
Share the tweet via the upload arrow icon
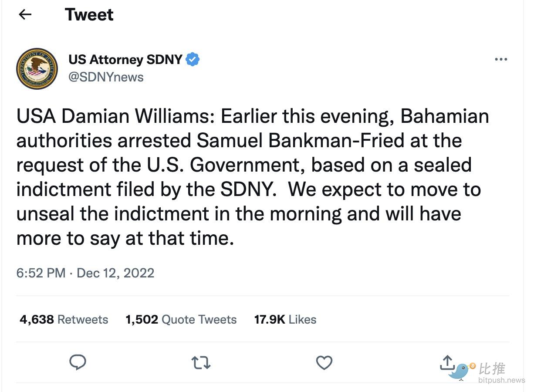[x=447, y=362]
